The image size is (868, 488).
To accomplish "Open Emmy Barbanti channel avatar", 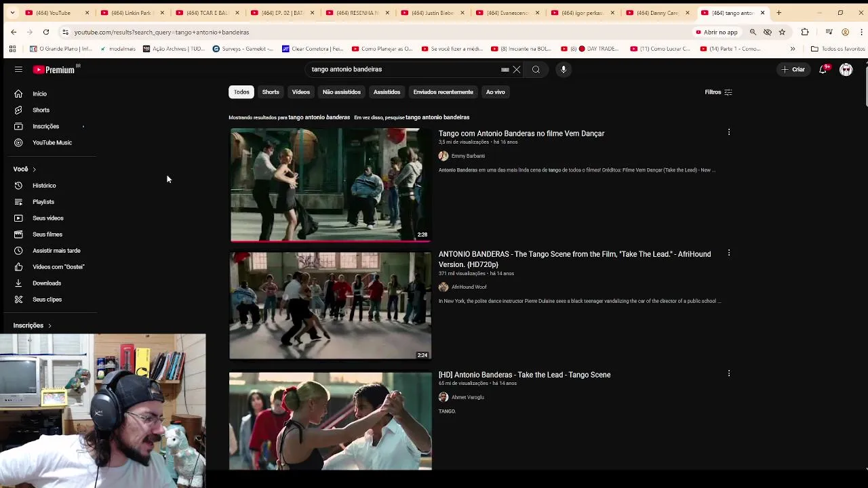I will (x=443, y=156).
